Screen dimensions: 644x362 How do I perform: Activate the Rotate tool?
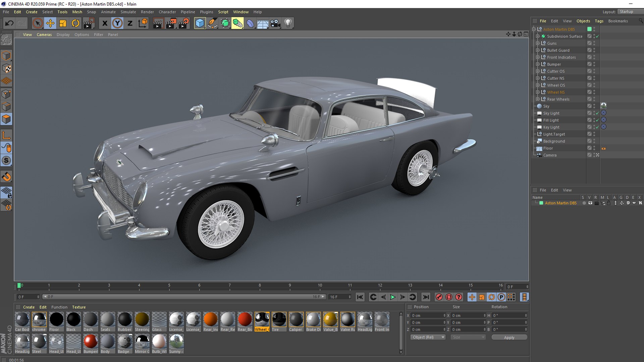(x=76, y=23)
